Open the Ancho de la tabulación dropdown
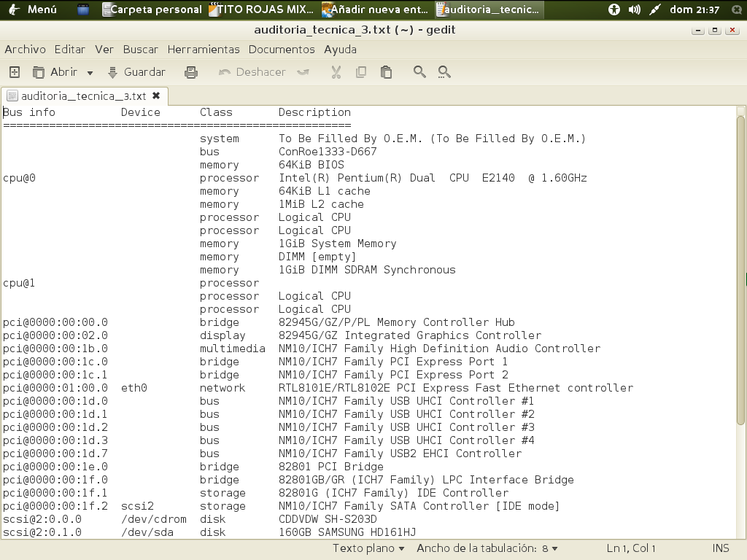This screenshot has height=560, width=747. point(487,548)
